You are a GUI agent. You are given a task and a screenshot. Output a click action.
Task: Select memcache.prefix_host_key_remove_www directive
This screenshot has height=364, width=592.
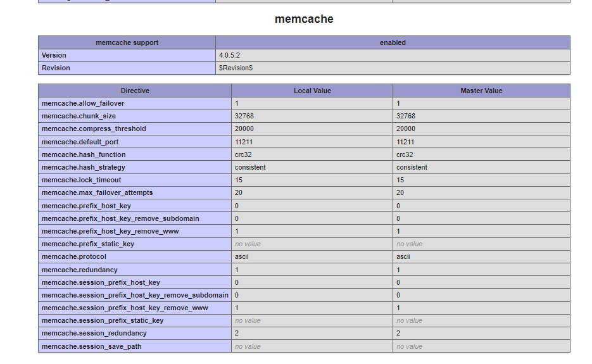point(110,232)
